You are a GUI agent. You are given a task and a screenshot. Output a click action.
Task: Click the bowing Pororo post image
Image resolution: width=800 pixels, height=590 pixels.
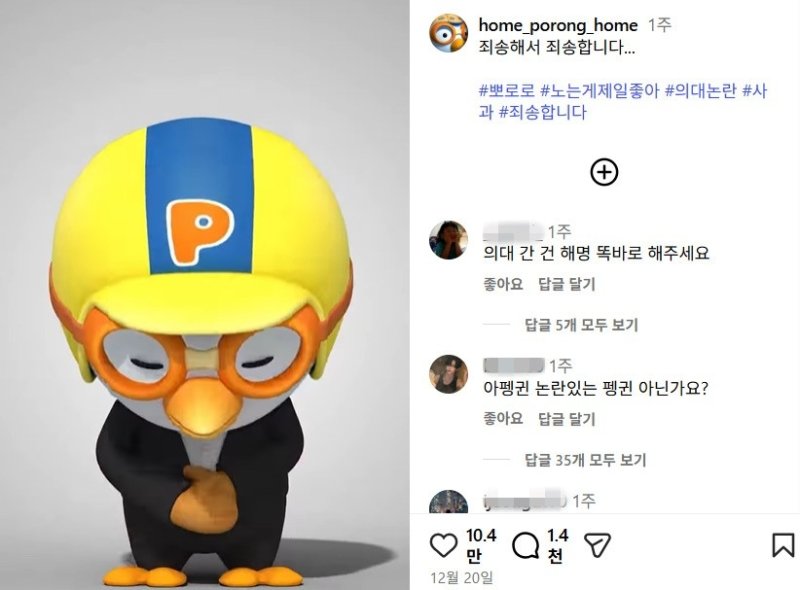(205, 295)
